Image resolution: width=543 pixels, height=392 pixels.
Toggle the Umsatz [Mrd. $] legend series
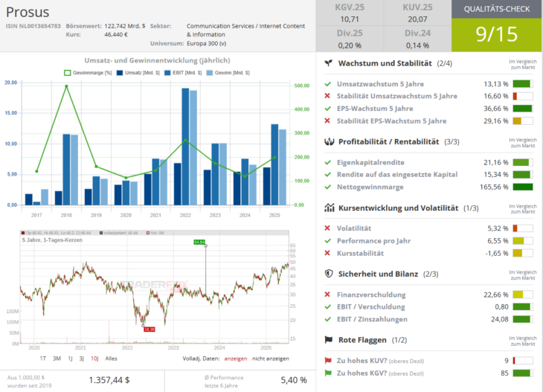click(138, 73)
